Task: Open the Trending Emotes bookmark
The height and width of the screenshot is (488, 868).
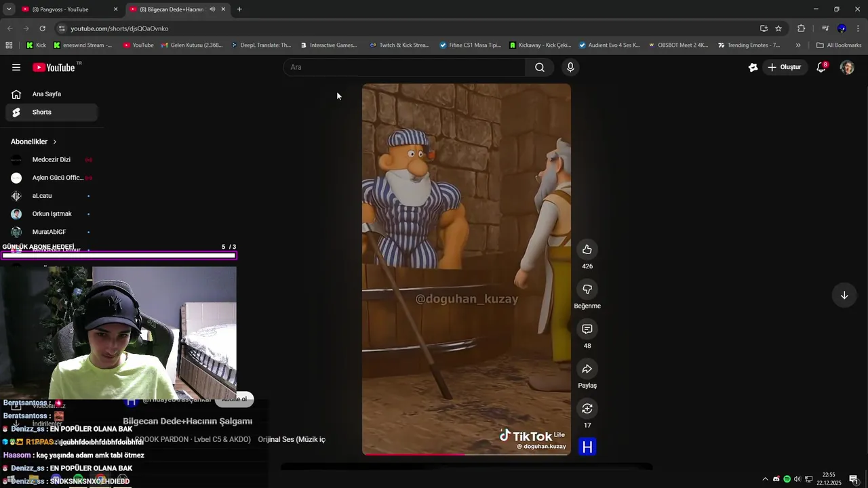Action: 749,45
